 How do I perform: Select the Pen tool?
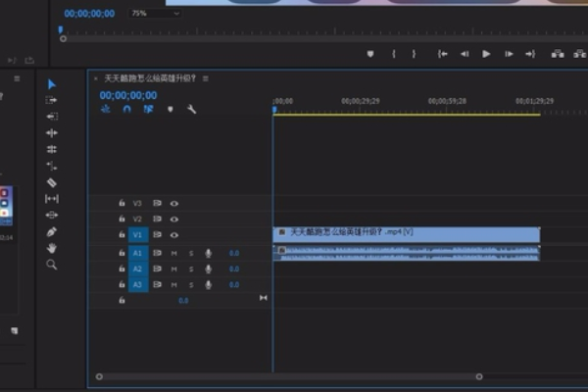[52, 231]
